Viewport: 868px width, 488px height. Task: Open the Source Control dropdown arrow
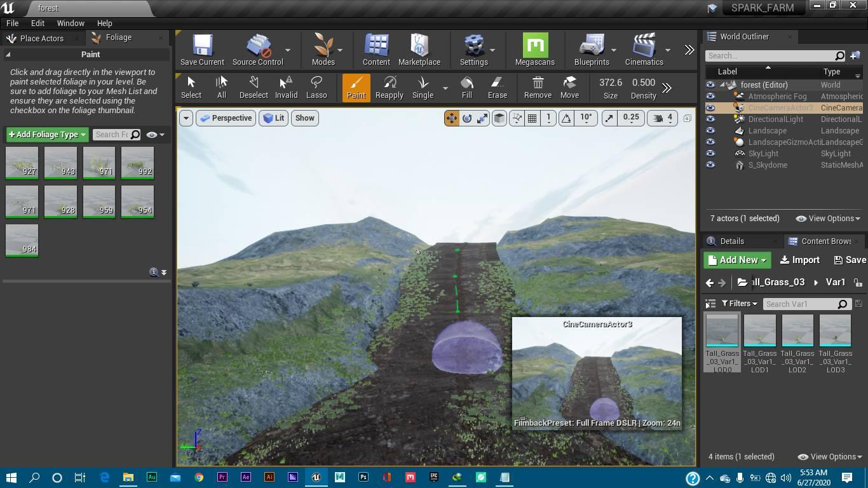287,50
